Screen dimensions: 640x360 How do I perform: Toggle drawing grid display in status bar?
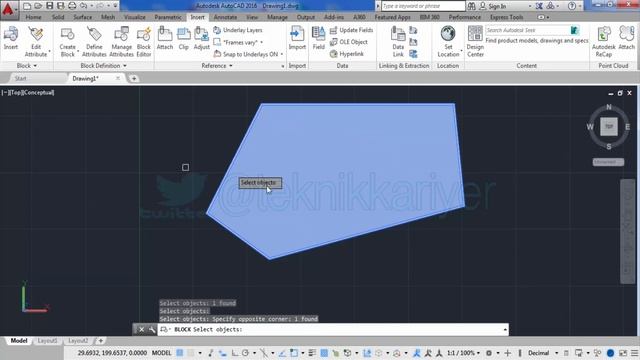(x=180, y=353)
